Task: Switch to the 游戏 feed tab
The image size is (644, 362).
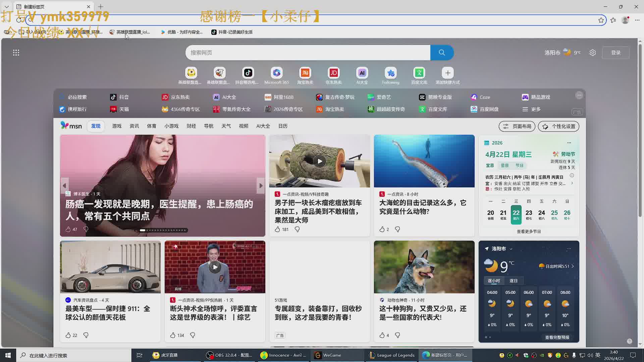Action: [x=117, y=126]
